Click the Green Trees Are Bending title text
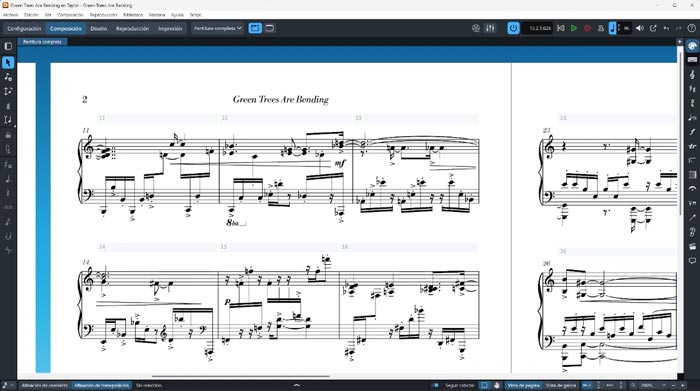Image resolution: width=700 pixels, height=391 pixels. click(281, 100)
